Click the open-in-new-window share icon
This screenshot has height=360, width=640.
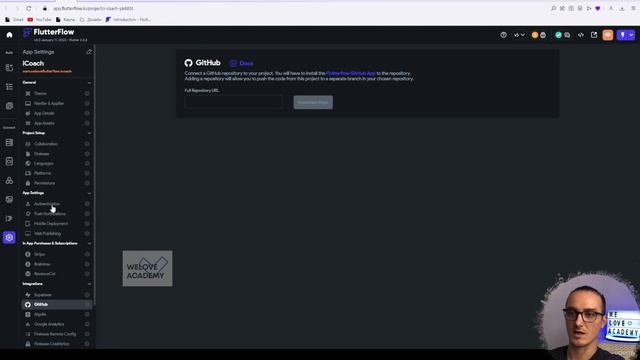594,35
